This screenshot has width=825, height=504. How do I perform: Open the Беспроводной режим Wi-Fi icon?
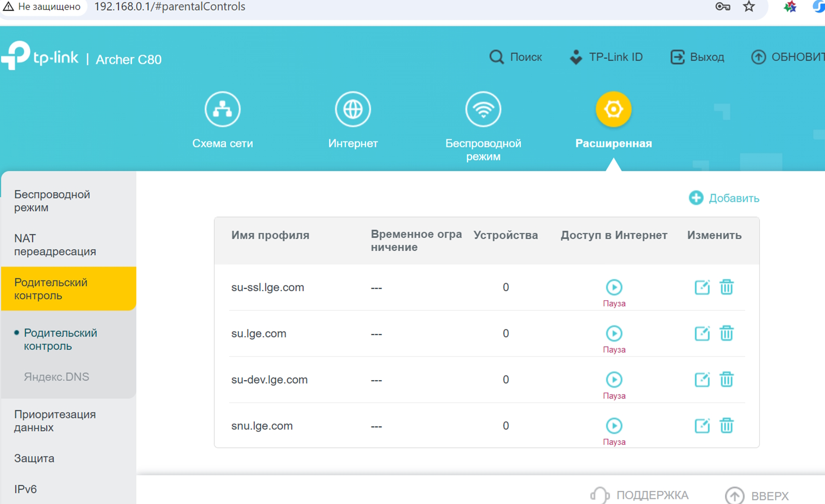(x=483, y=109)
